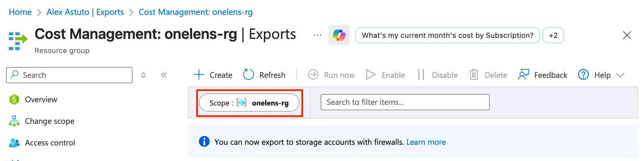Click the Learn more link
Viewport: 644px width, 161px height.
(426, 142)
